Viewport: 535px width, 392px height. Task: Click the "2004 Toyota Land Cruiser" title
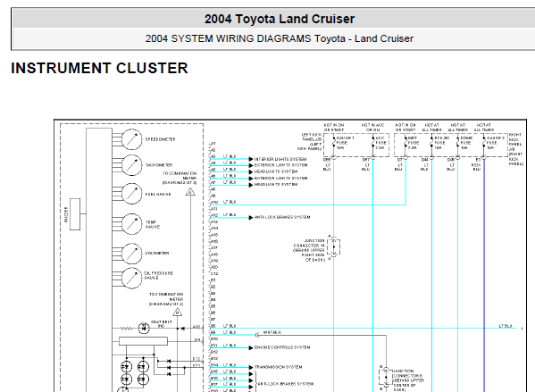[x=280, y=19]
